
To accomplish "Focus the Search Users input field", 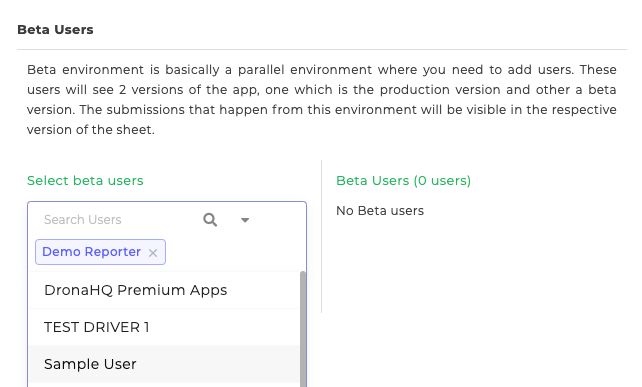I will 119,220.
